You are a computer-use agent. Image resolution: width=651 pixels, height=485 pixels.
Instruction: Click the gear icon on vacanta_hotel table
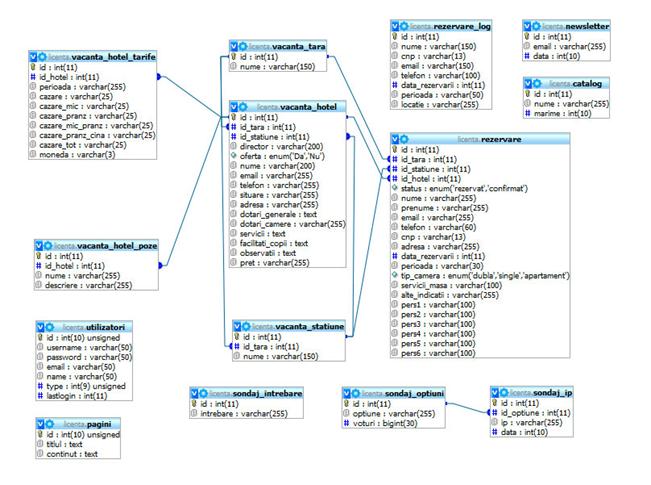[x=245, y=105]
